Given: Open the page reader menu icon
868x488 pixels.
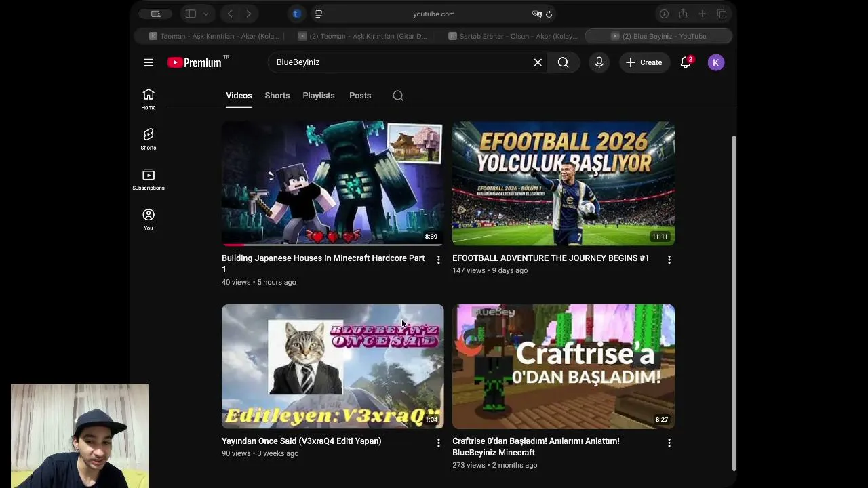Looking at the screenshot, I should pyautogui.click(x=319, y=14).
